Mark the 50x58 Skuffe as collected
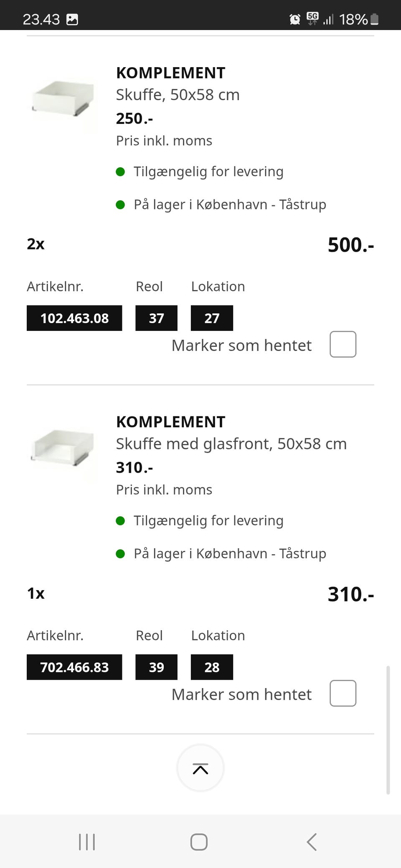Viewport: 401px width, 868px height. [x=343, y=344]
